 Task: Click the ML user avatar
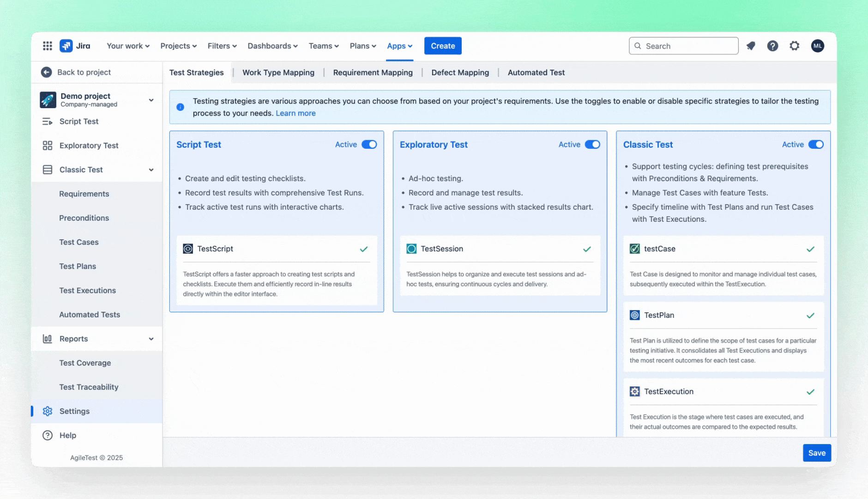[x=817, y=46]
